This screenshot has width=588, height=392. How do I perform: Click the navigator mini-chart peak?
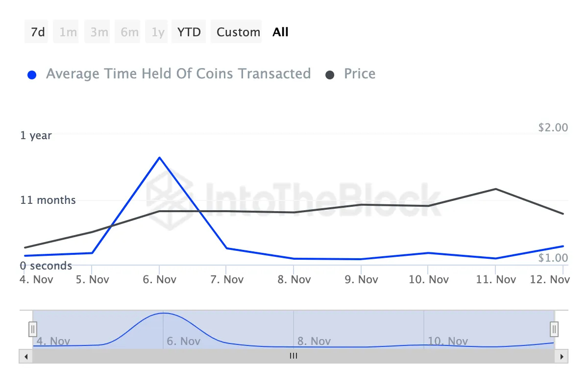[x=164, y=313]
